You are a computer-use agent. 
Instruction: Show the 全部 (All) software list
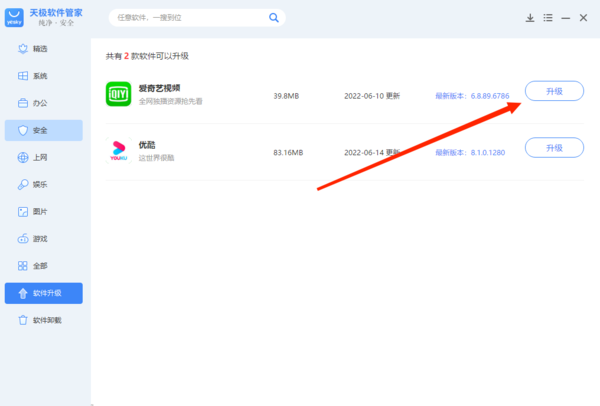(40, 266)
